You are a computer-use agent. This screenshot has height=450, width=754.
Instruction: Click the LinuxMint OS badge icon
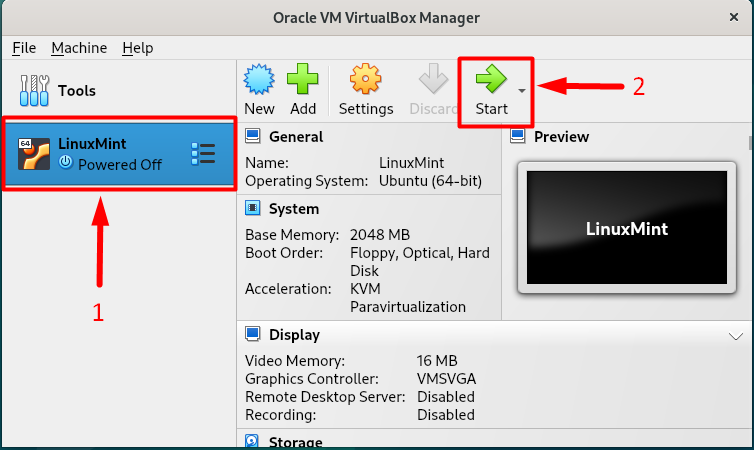click(34, 153)
